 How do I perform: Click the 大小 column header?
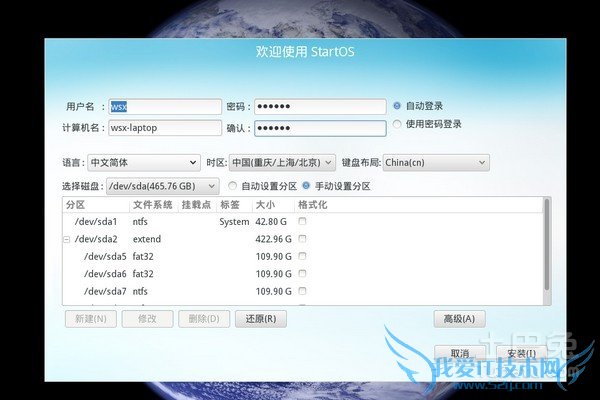(273, 205)
